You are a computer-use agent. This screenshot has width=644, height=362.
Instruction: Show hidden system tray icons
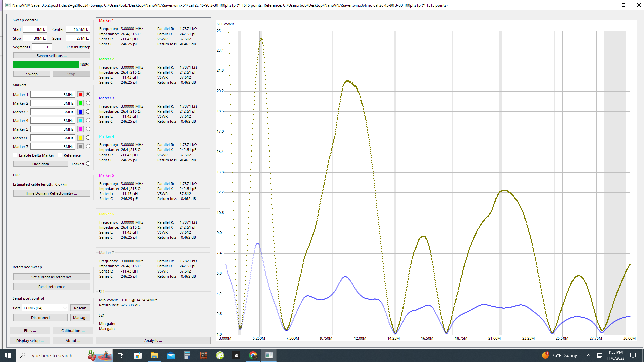588,355
